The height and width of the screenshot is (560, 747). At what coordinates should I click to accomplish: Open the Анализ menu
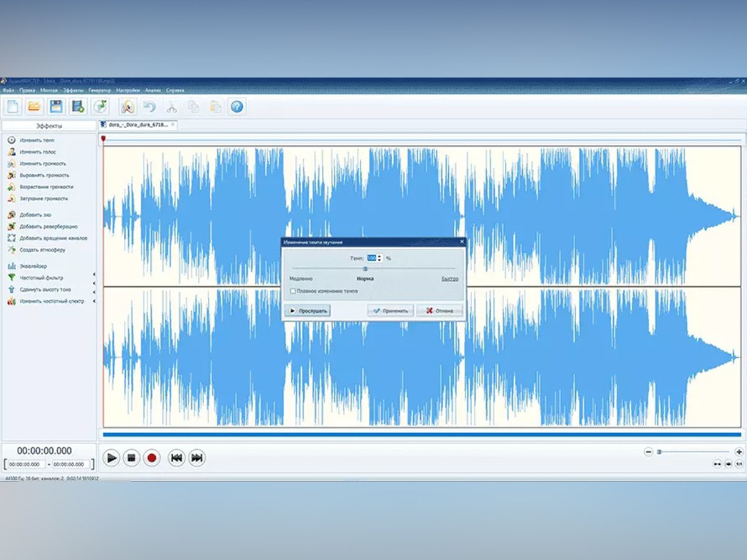coord(153,91)
